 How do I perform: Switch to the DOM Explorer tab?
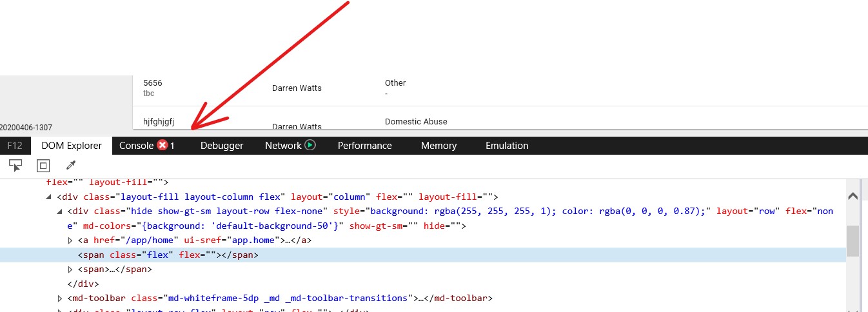(72, 146)
